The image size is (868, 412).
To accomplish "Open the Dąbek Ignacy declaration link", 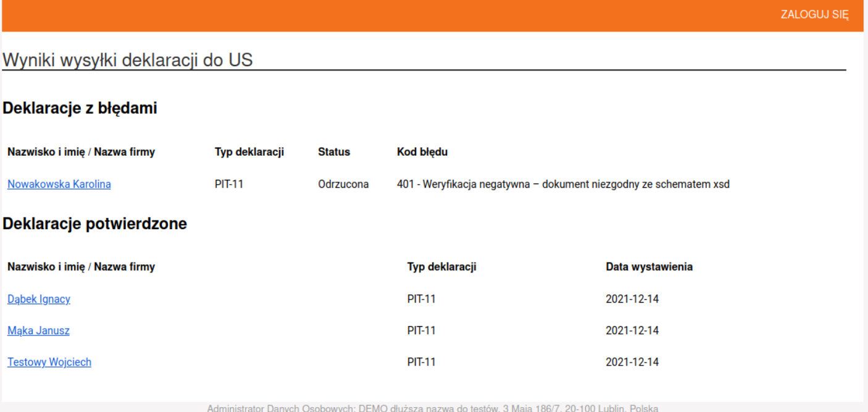I will 39,300.
